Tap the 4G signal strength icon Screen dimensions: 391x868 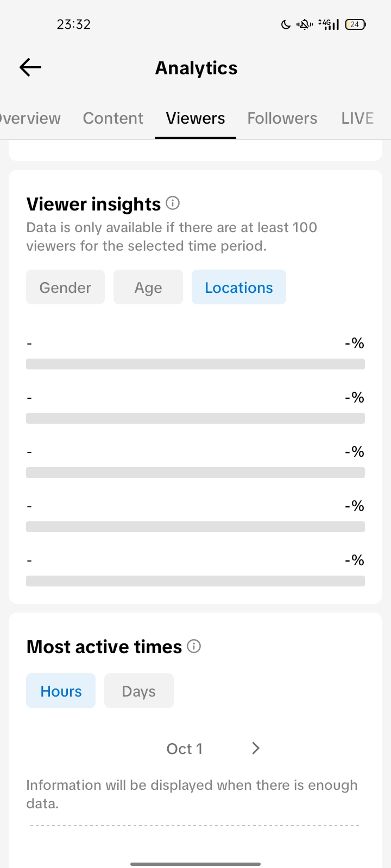(x=329, y=24)
